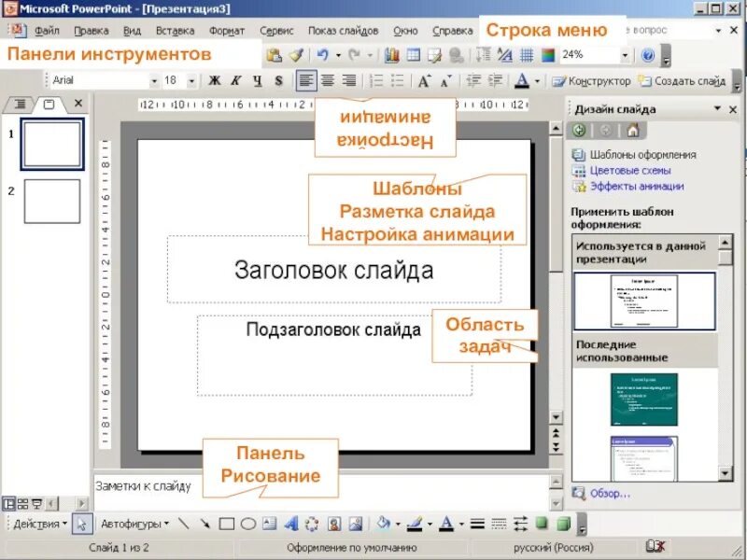This screenshot has width=747, height=560.
Task: Click the Line Color pen icon
Action: point(415,524)
